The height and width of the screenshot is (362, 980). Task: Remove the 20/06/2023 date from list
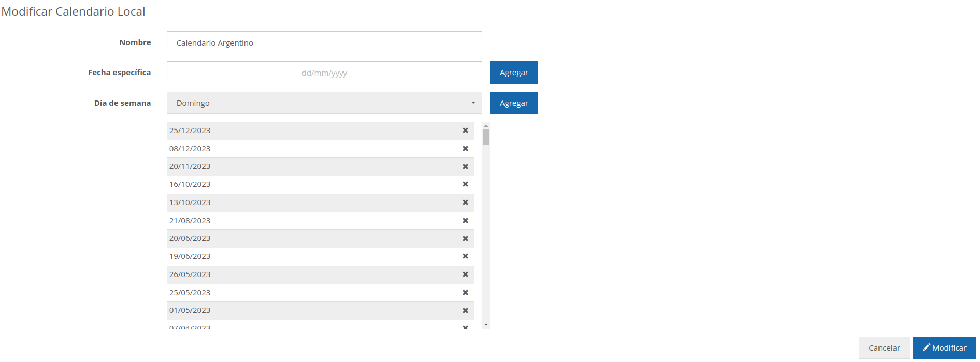coord(465,239)
